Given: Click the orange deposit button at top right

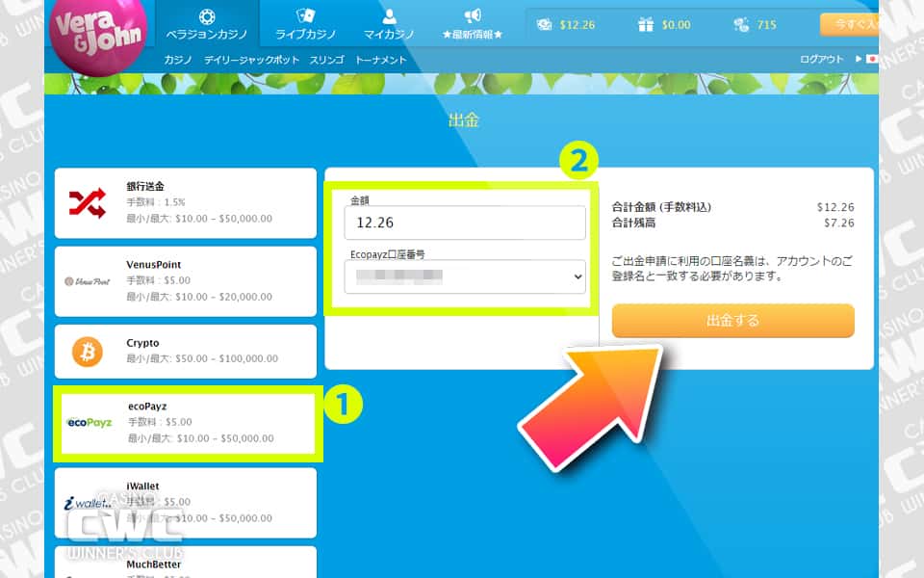Looking at the screenshot, I should tap(849, 24).
